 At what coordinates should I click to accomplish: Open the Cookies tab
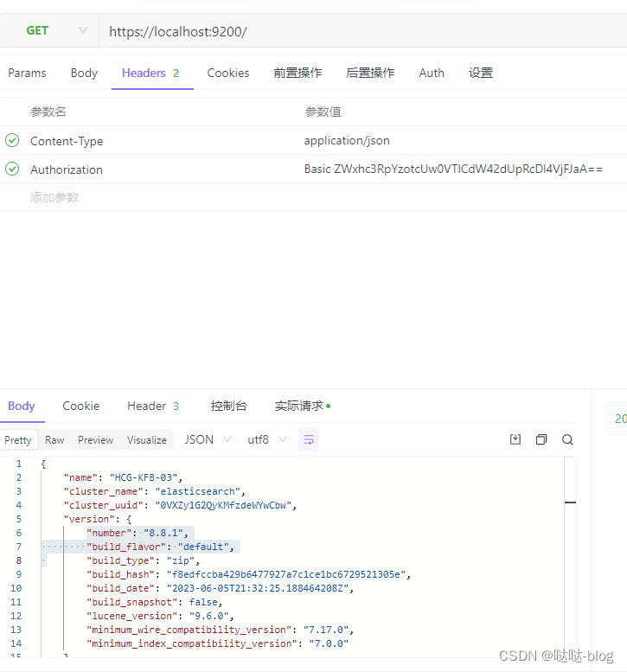pyautogui.click(x=228, y=73)
